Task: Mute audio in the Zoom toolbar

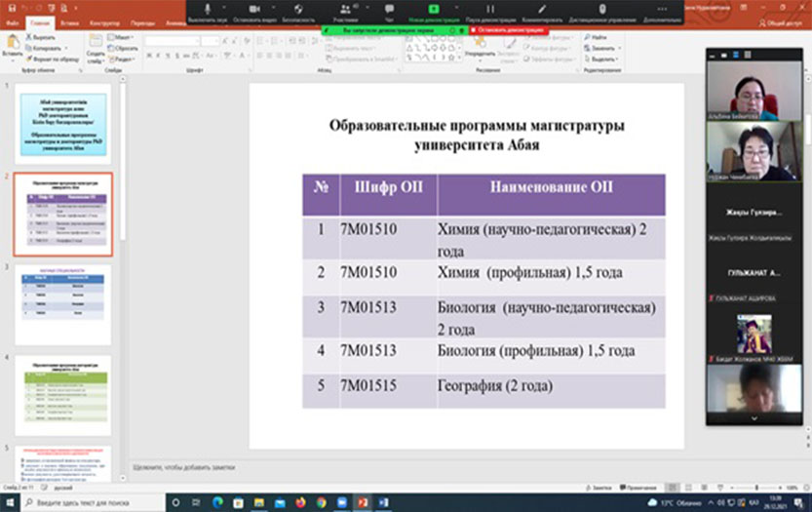Action: tap(208, 12)
